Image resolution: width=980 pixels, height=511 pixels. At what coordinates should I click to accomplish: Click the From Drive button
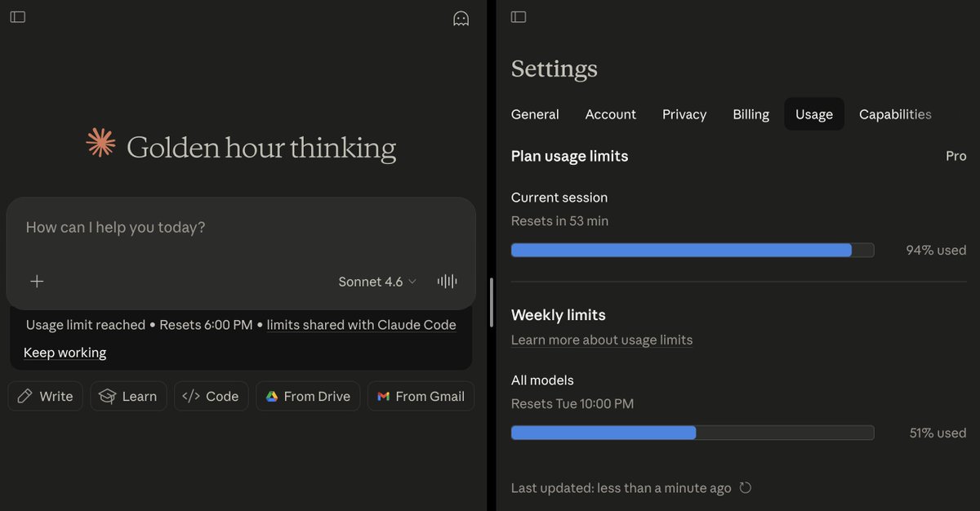[x=308, y=396]
